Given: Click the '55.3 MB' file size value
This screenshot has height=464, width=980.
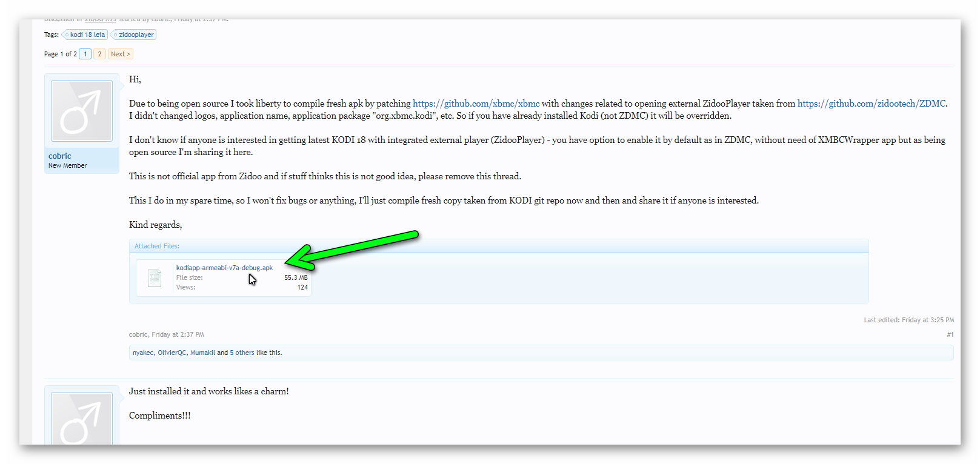Looking at the screenshot, I should coord(296,277).
